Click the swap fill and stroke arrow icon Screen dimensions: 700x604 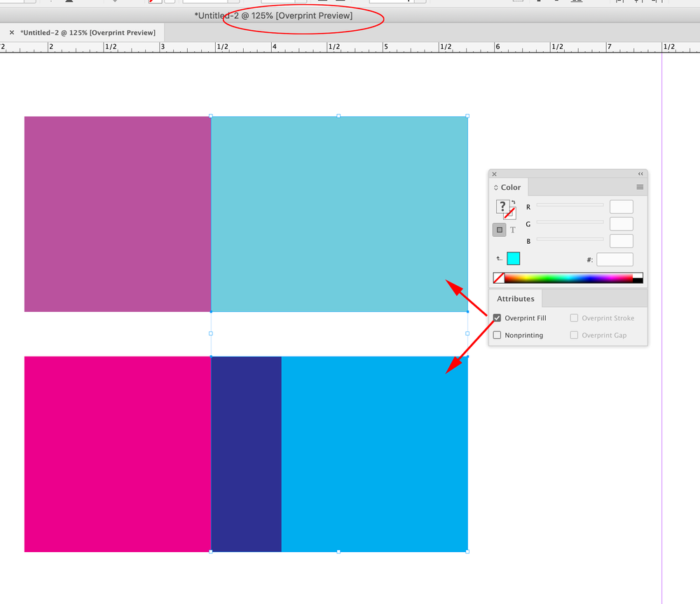click(514, 202)
